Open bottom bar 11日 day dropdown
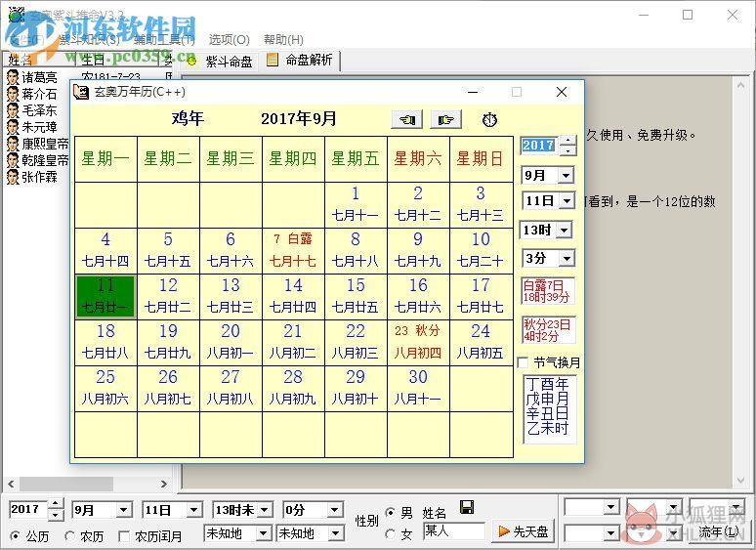The image size is (756, 550). pyautogui.click(x=193, y=510)
